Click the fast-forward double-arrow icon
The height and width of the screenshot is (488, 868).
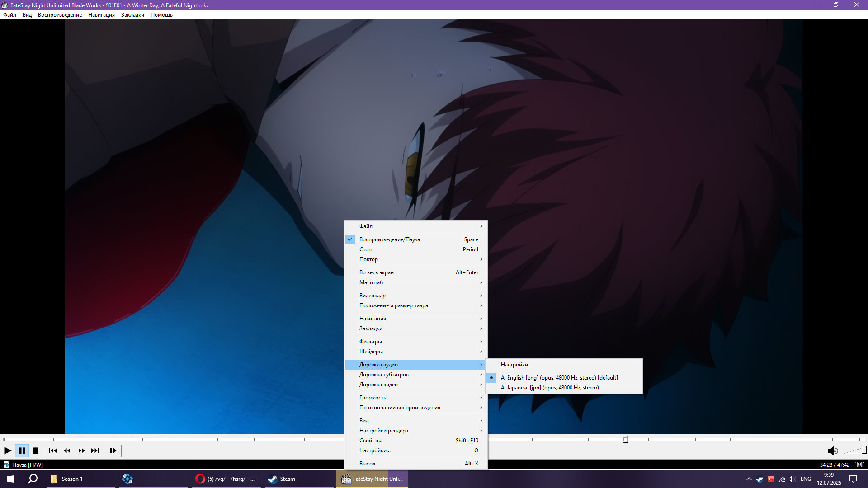pyautogui.click(x=81, y=450)
